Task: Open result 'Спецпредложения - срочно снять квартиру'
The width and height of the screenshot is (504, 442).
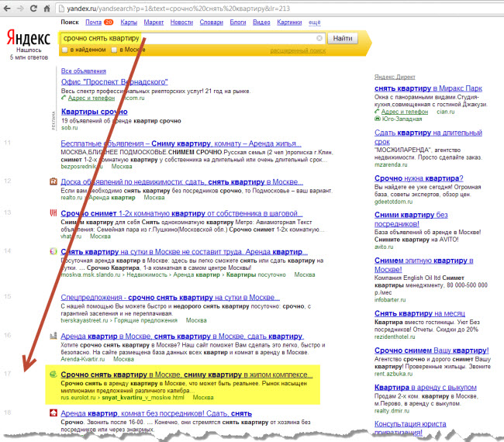Action: coord(171,297)
